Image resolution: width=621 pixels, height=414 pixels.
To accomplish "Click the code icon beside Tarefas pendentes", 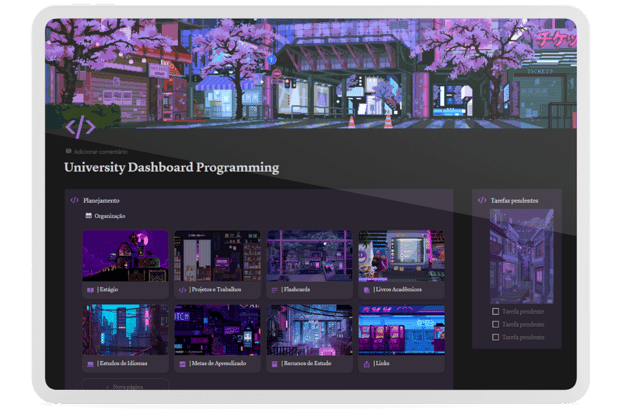I will click(482, 200).
